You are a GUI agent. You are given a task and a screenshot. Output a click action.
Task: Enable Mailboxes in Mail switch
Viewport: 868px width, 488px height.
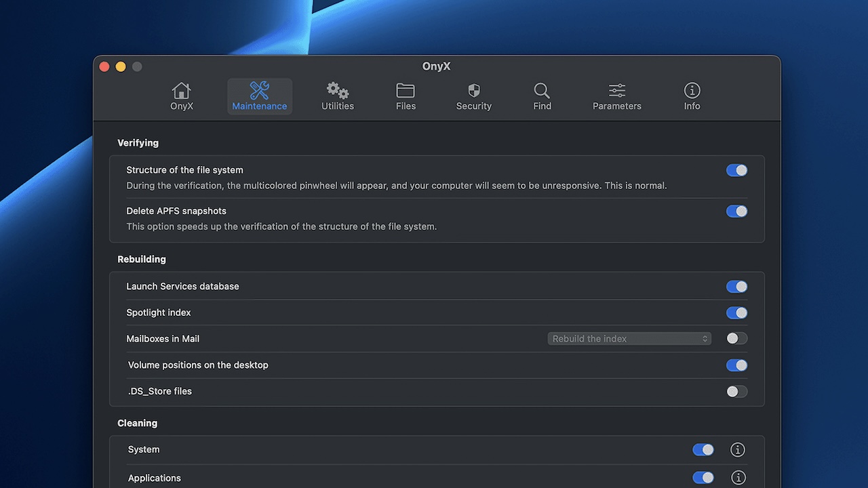click(x=736, y=338)
